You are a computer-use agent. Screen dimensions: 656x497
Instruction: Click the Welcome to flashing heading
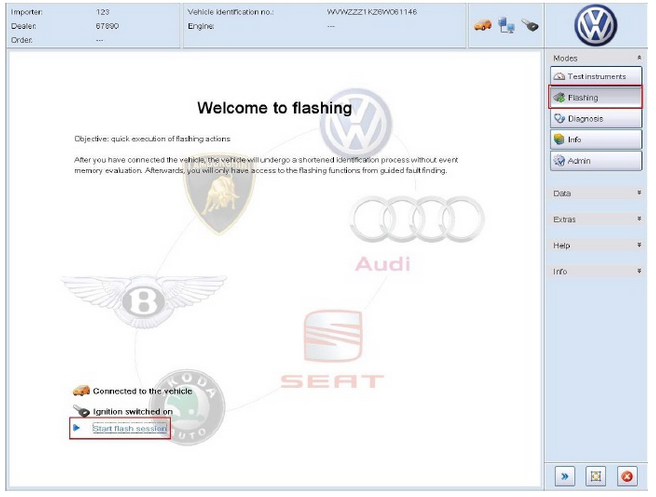274,108
